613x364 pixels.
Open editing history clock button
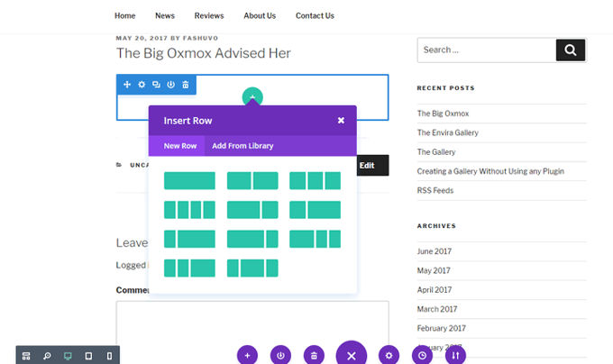(422, 355)
